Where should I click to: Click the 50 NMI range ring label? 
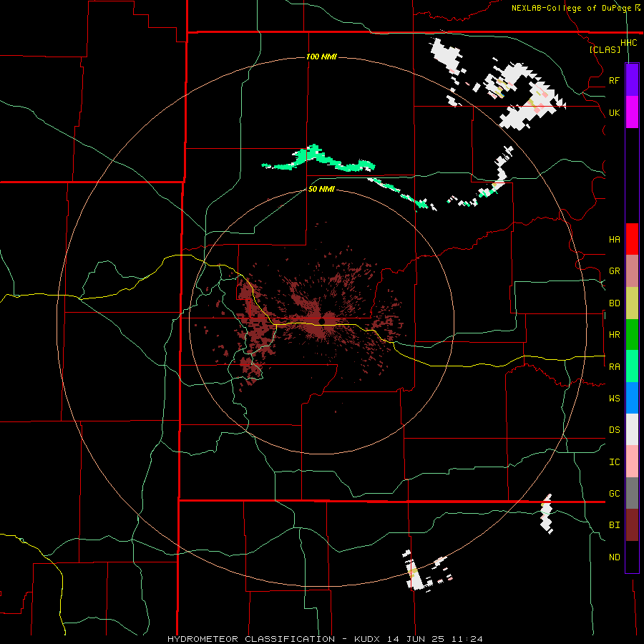[x=321, y=189]
